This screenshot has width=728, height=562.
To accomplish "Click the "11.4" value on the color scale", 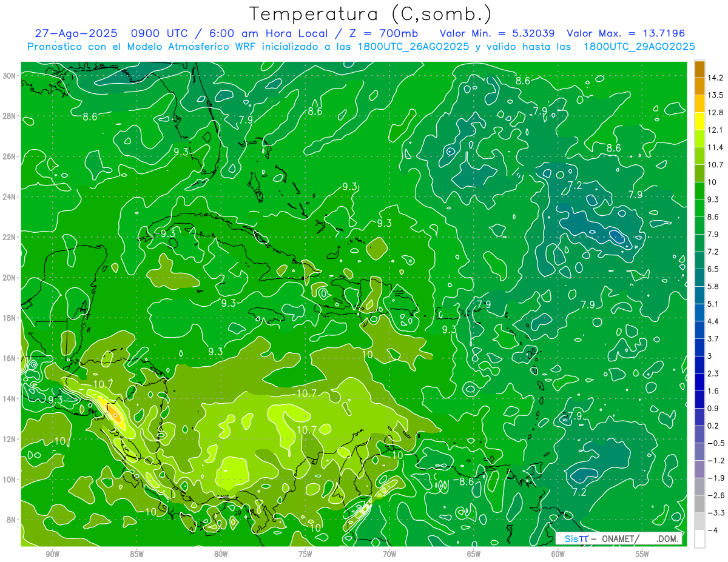I will (715, 147).
